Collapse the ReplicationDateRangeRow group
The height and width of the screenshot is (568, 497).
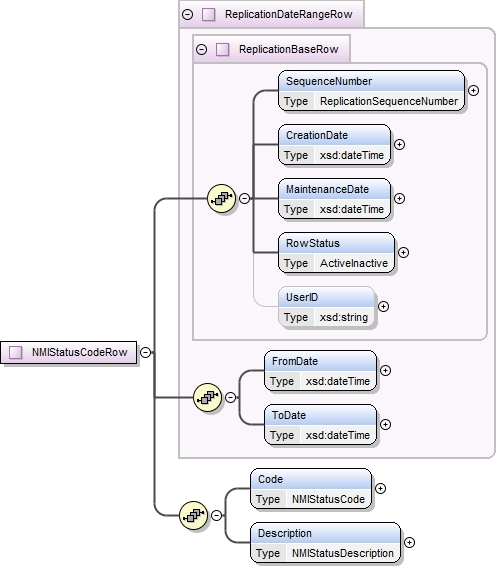click(x=188, y=14)
